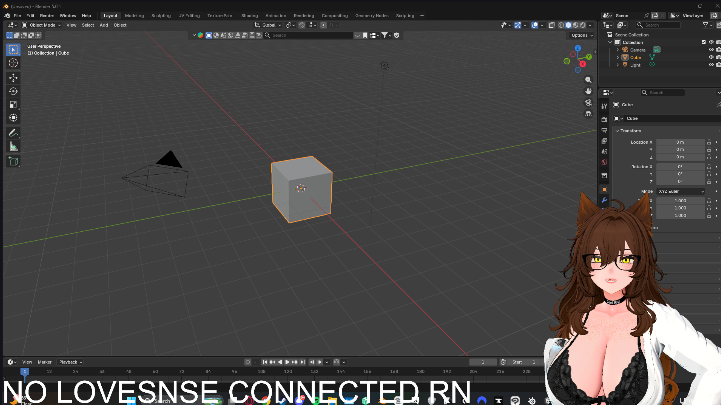Open the viewport Add menu
The height and width of the screenshot is (405, 721).
point(104,25)
